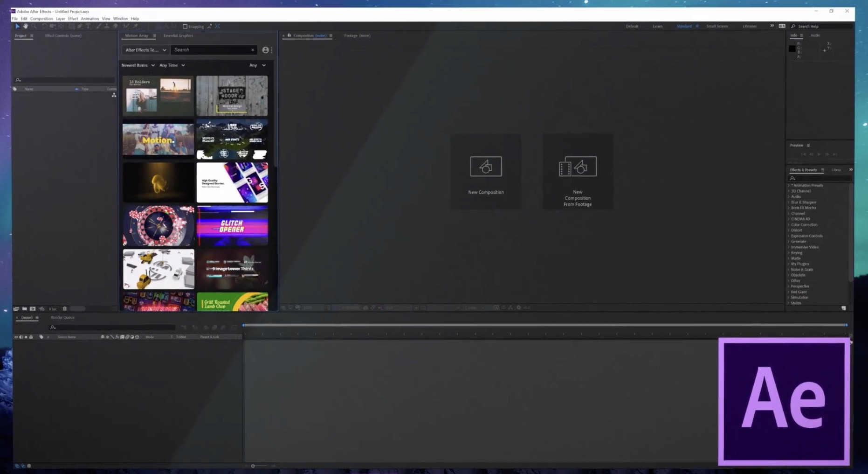Image resolution: width=868 pixels, height=474 pixels.
Task: Open the Any Time filter dropdown
Action: 172,65
